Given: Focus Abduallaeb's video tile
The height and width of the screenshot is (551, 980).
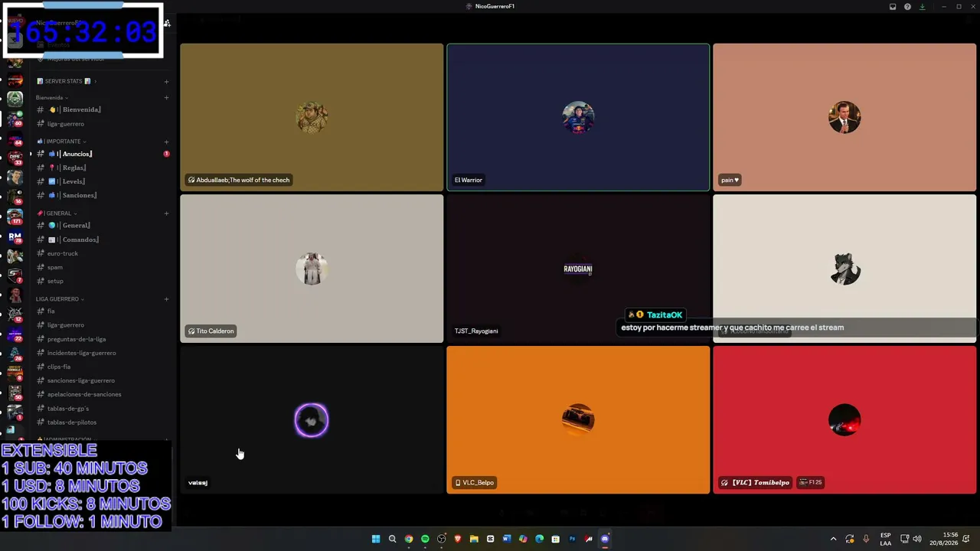Looking at the screenshot, I should [312, 117].
